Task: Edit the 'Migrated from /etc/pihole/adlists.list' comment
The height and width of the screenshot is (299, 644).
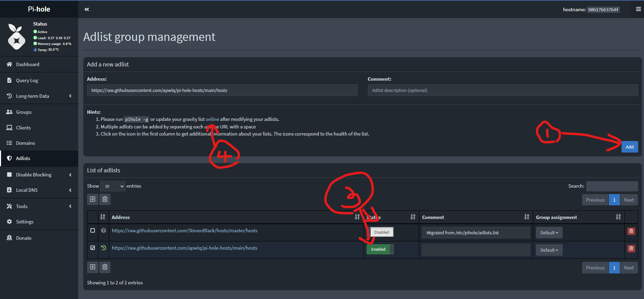Action: coord(476,233)
